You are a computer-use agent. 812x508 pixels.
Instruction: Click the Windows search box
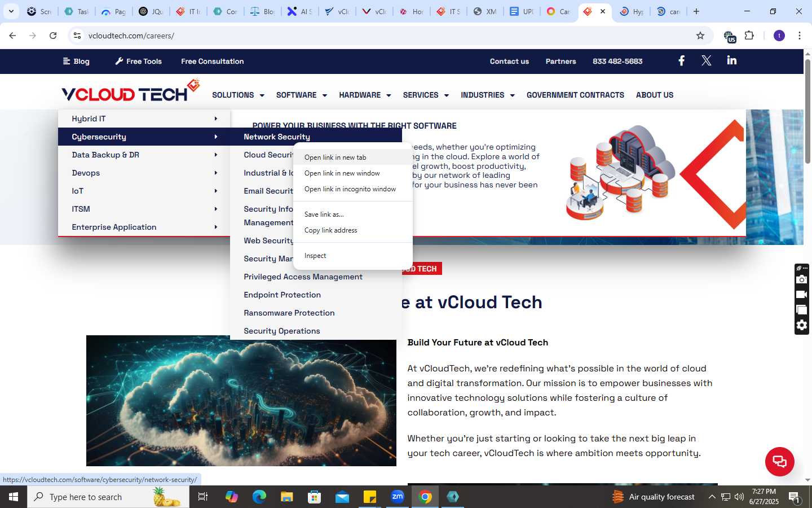point(108,497)
